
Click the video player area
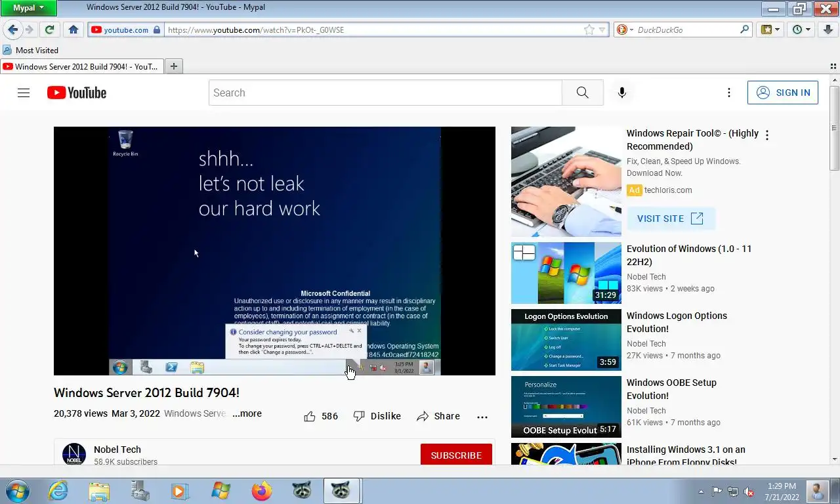tap(274, 251)
